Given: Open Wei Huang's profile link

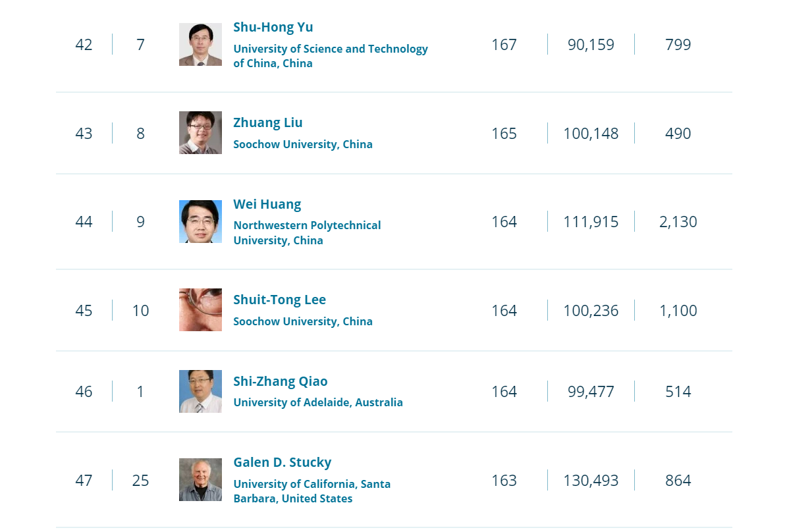Looking at the screenshot, I should click(x=267, y=203).
